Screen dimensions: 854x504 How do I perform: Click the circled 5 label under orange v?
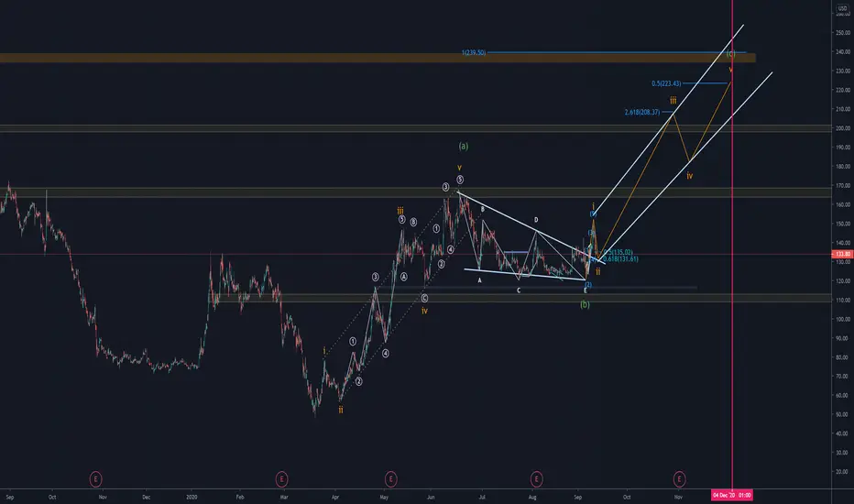tap(460, 180)
